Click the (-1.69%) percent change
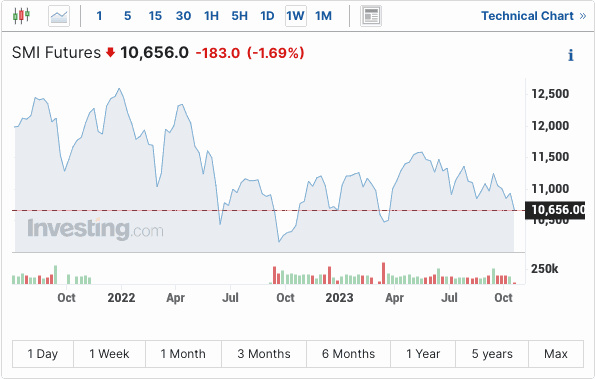The height and width of the screenshot is (379, 595). [x=276, y=53]
